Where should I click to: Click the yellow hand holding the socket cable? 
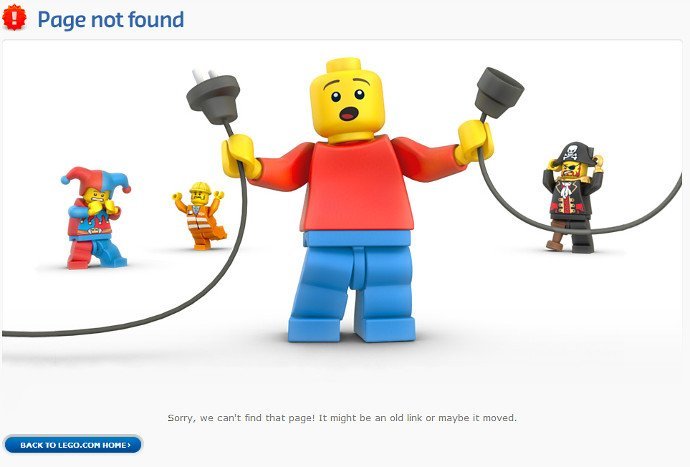pos(473,142)
